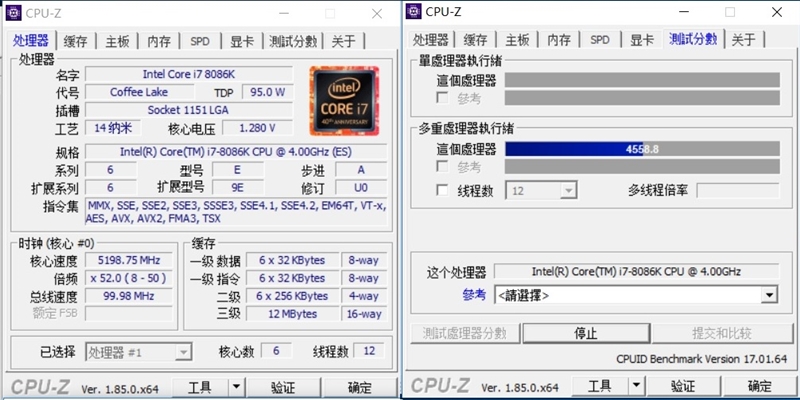800x400 pixels.
Task: Click processor name field Intel Core i7 8086K
Action: pyautogui.click(x=189, y=74)
